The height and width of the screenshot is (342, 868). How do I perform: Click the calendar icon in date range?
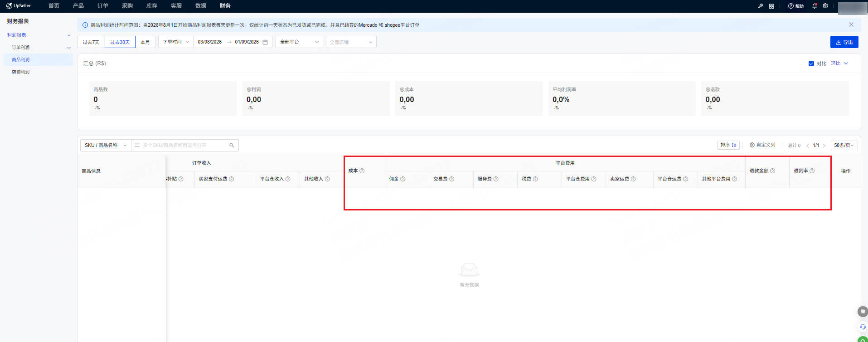click(265, 42)
